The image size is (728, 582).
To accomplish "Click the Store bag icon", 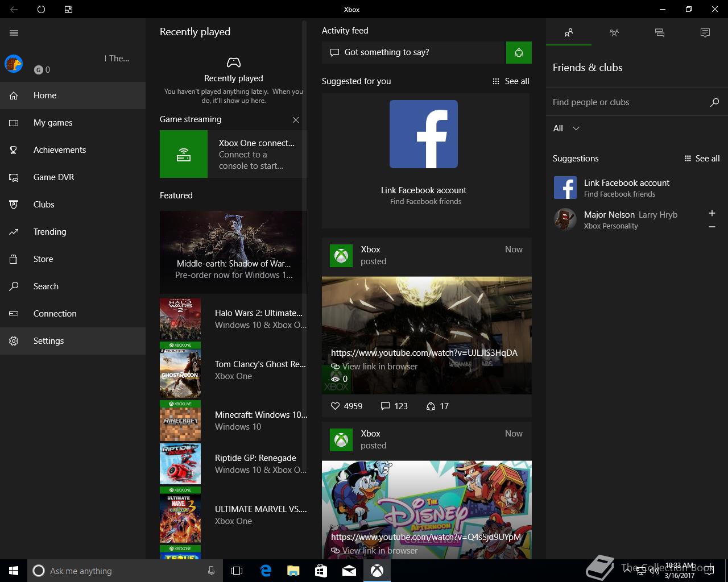I will coord(14,259).
